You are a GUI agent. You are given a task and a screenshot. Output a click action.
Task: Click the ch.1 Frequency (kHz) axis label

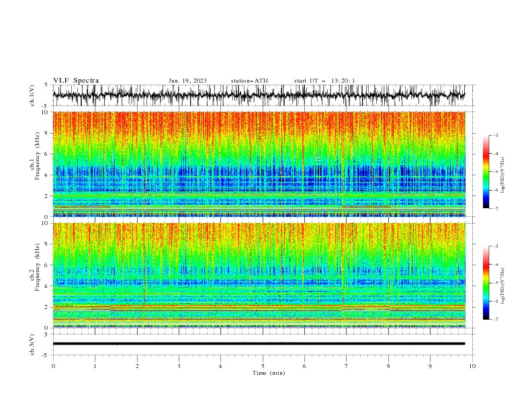(35, 156)
